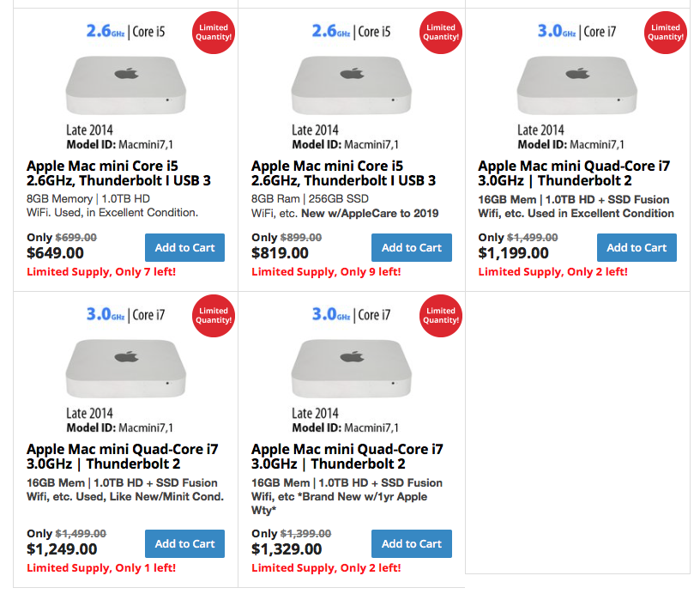Add the $819.00 Mac mini to cart
700x594 pixels.
(411, 247)
